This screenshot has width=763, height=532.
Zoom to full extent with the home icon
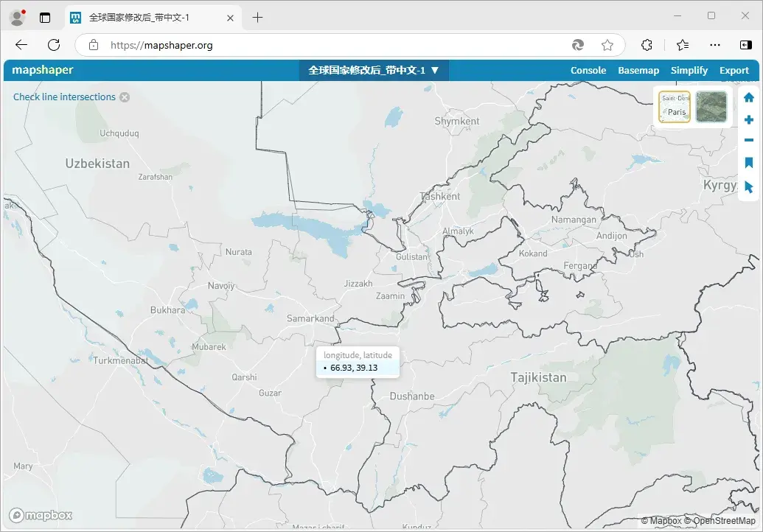[x=748, y=97]
